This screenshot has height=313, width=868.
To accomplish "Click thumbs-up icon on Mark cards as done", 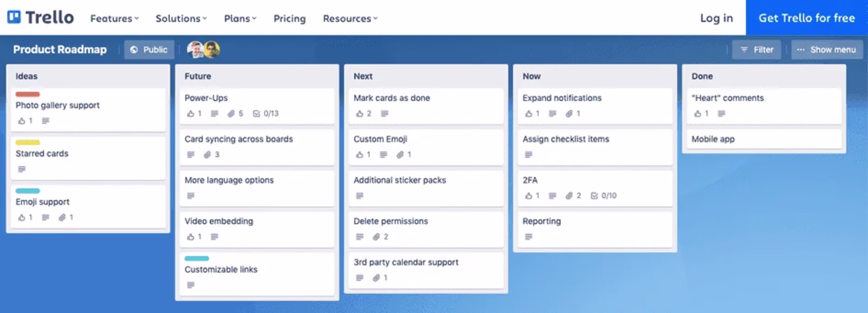I will click(360, 114).
